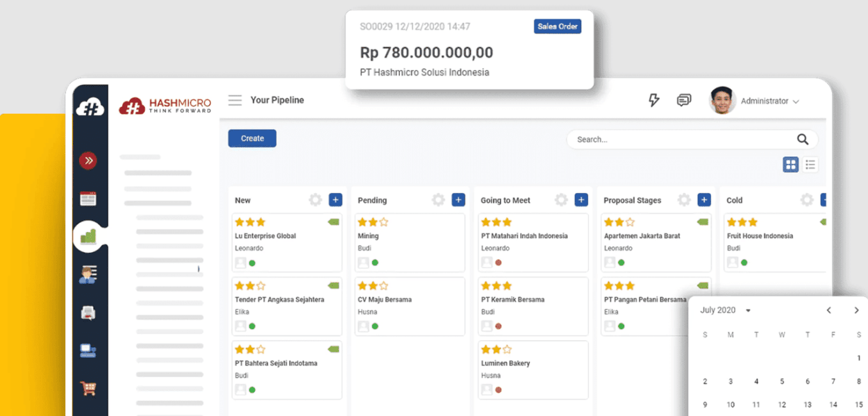Open PT Matahari Indah Indonesia card
The width and height of the screenshot is (868, 416).
coord(533,242)
